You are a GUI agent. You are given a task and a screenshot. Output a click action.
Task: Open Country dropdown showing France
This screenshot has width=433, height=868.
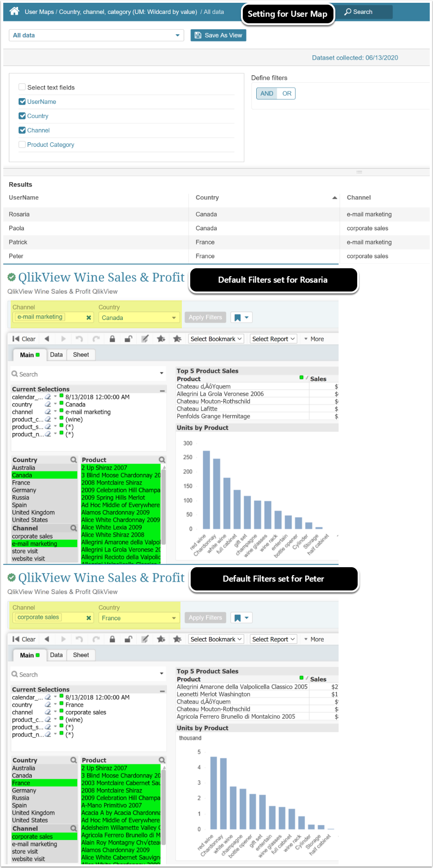(x=139, y=618)
